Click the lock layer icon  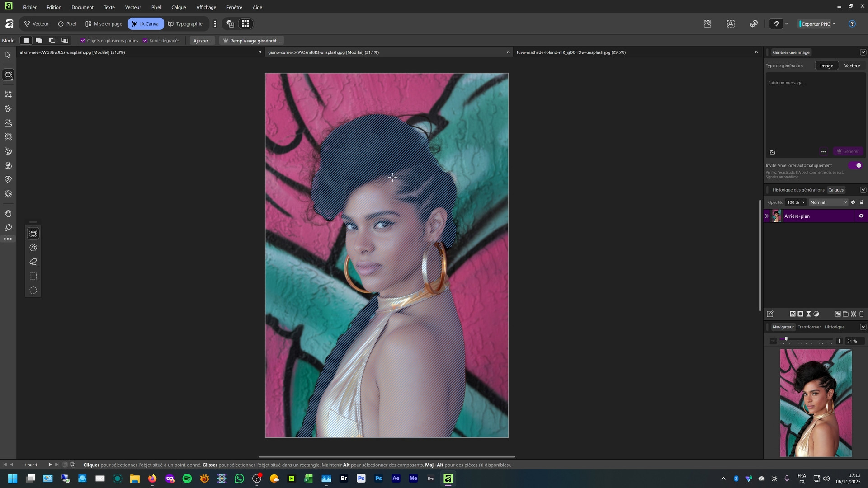pos(861,202)
